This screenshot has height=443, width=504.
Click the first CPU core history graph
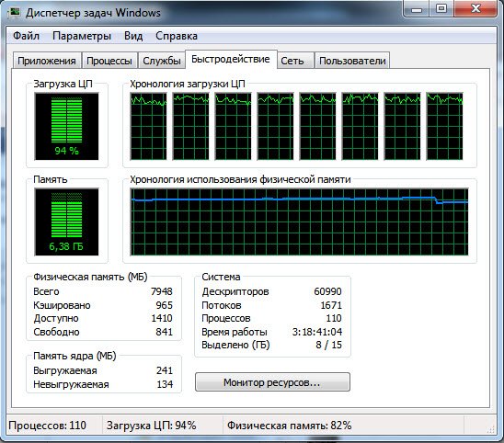click(148, 126)
